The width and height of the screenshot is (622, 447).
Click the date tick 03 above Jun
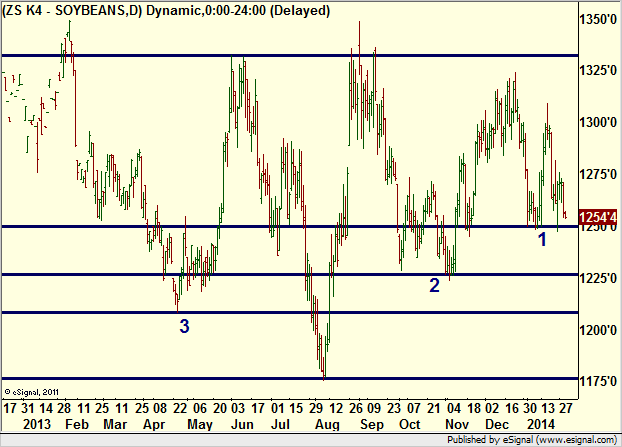pos(238,408)
